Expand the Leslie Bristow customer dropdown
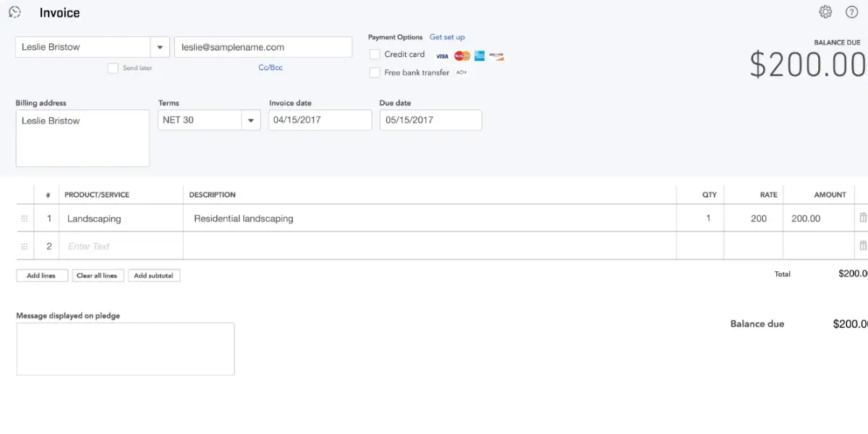This screenshot has width=868, height=434. [160, 47]
